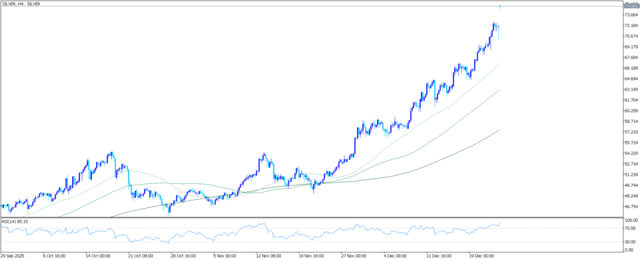The width and height of the screenshot is (644, 260).
Task: Click the latest candlestick near 72.169
Action: pos(498,29)
